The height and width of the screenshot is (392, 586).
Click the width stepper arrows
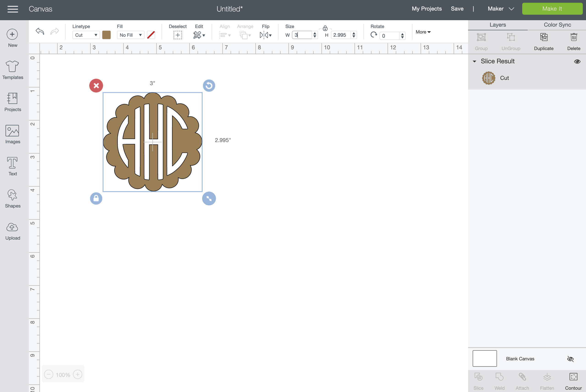click(x=315, y=35)
